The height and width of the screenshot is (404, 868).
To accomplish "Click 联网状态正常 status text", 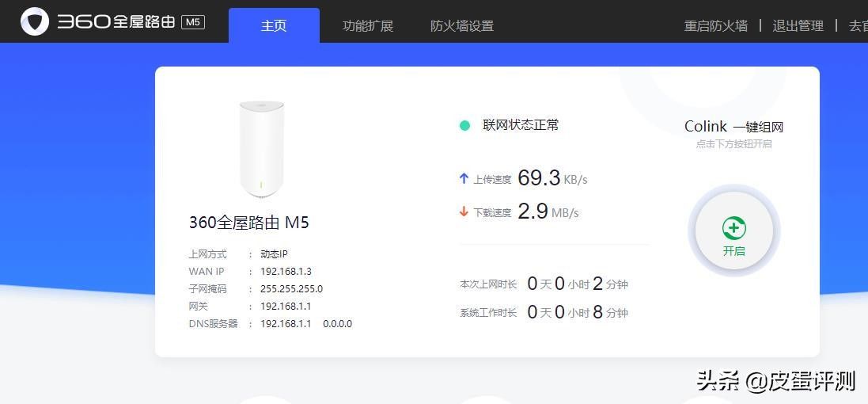I will [521, 125].
